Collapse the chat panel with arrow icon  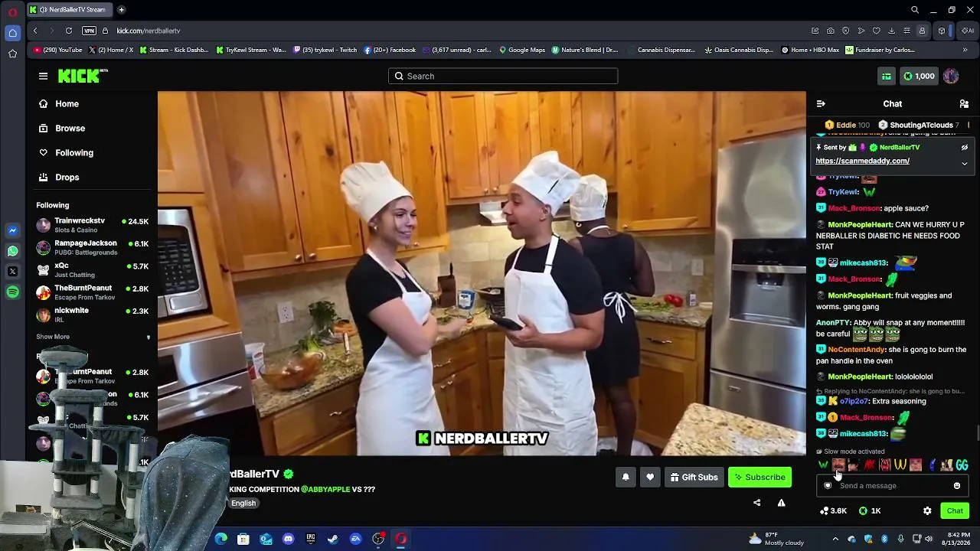click(x=821, y=103)
